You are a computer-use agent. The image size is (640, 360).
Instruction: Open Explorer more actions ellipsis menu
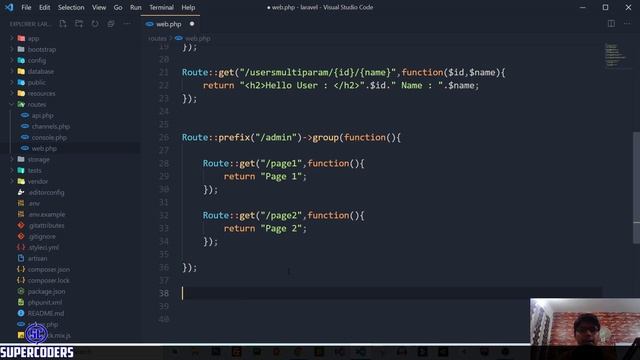click(x=127, y=24)
